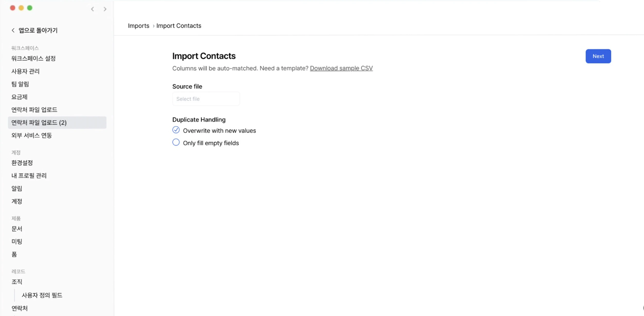Select Only fill empty fields option

(x=176, y=142)
